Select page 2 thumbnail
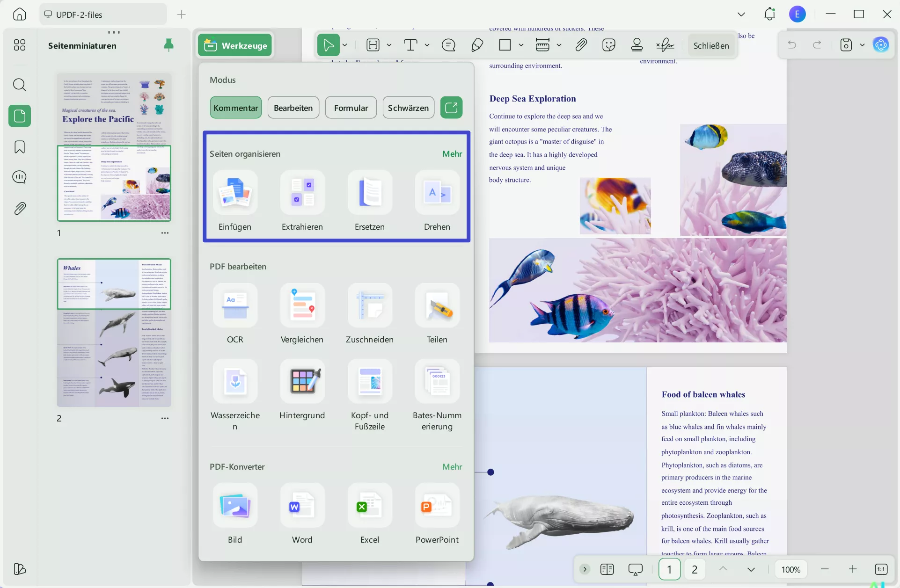Screen dimensions: 900x588 click(x=114, y=333)
